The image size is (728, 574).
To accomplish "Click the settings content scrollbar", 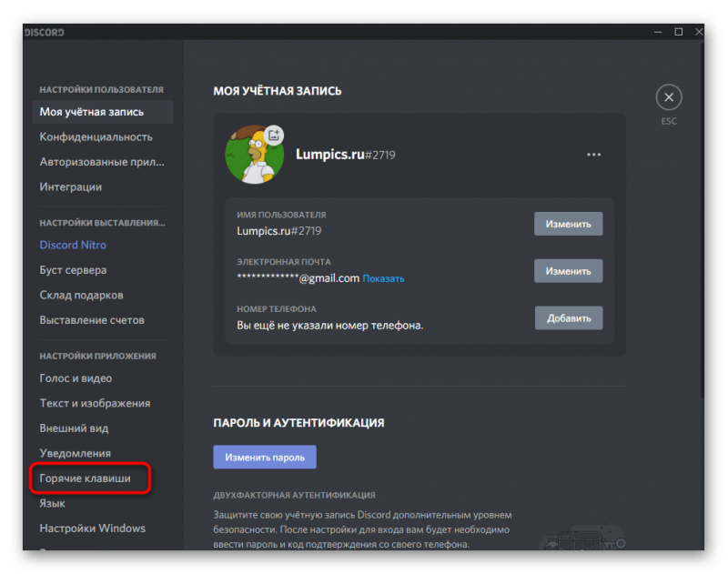I will pos(702,218).
